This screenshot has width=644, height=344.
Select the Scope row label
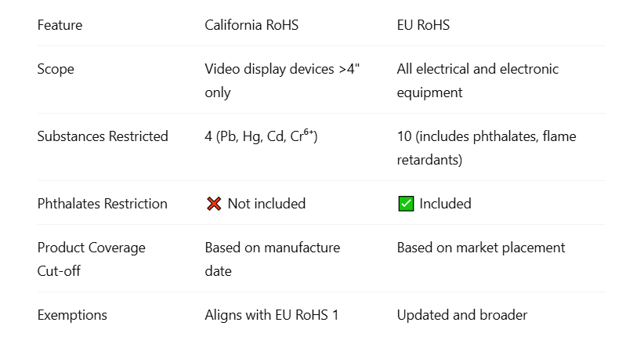[x=56, y=69]
